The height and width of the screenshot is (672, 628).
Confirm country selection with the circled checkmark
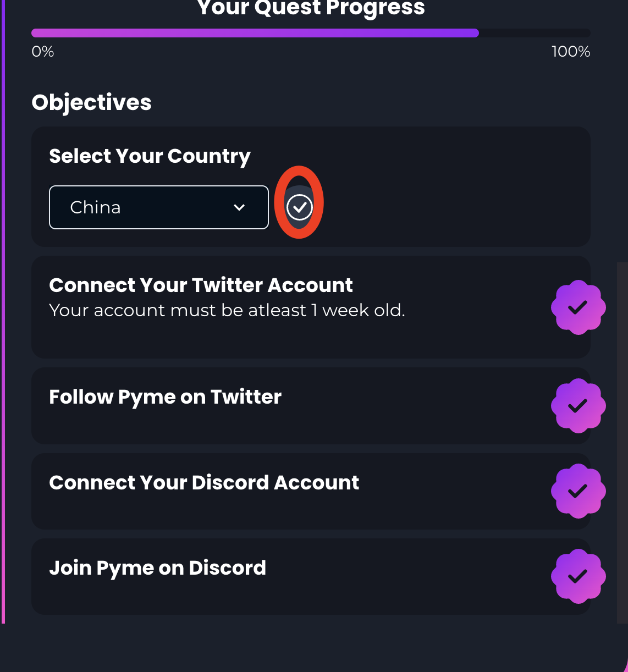click(300, 207)
